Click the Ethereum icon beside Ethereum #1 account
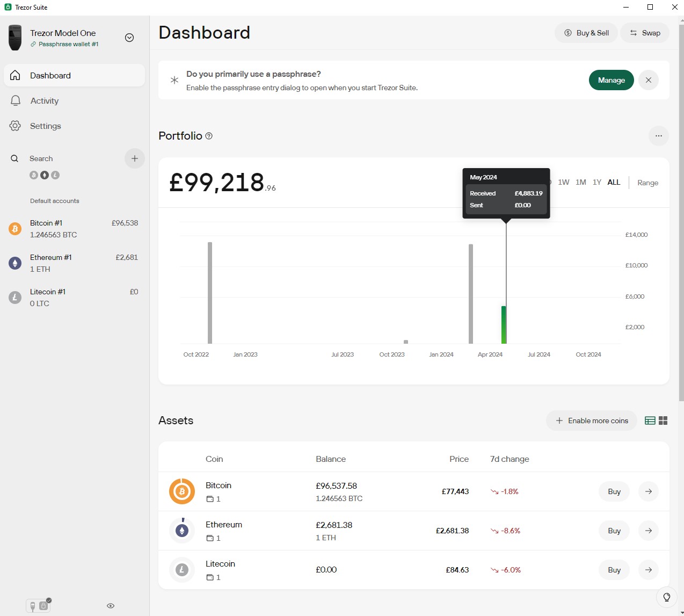Screen dimensions: 684x616 click(x=15, y=263)
